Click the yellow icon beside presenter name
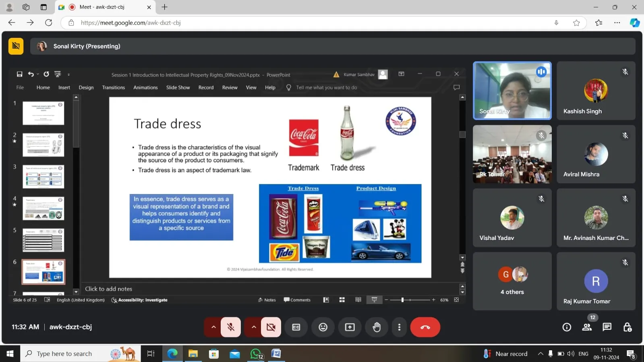Screen dimensions: 644x362 16,46
